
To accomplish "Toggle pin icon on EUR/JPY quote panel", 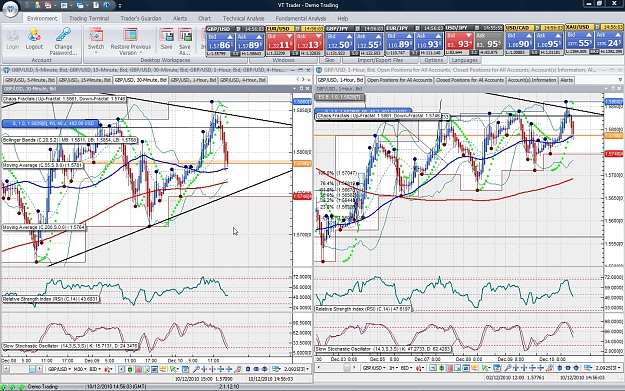I will 417,29.
